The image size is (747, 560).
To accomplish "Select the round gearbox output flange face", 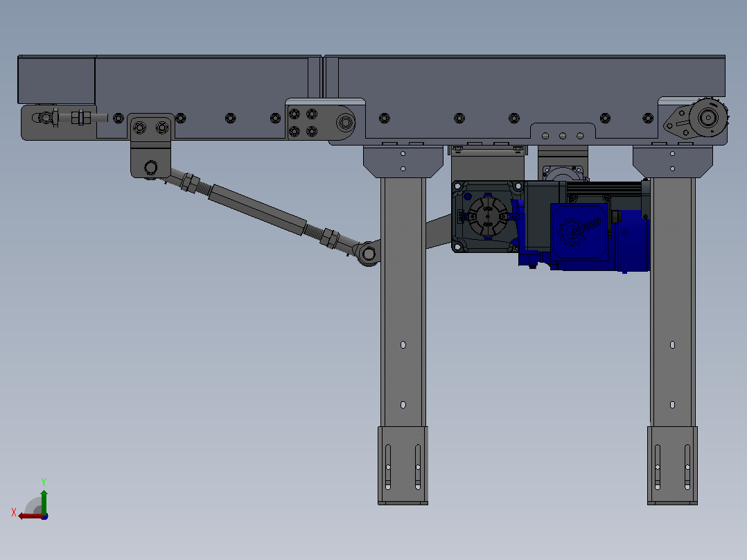I will tap(487, 217).
